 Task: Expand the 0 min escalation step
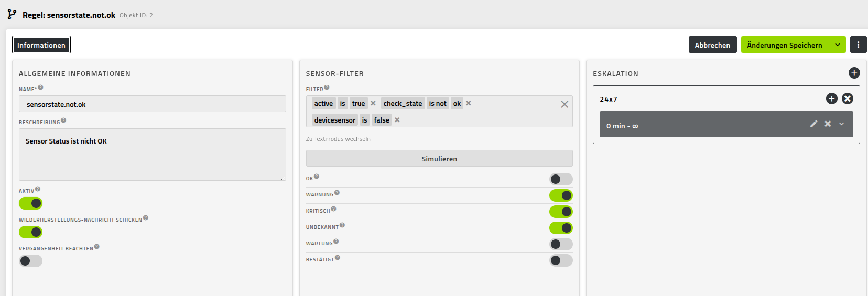pos(842,124)
